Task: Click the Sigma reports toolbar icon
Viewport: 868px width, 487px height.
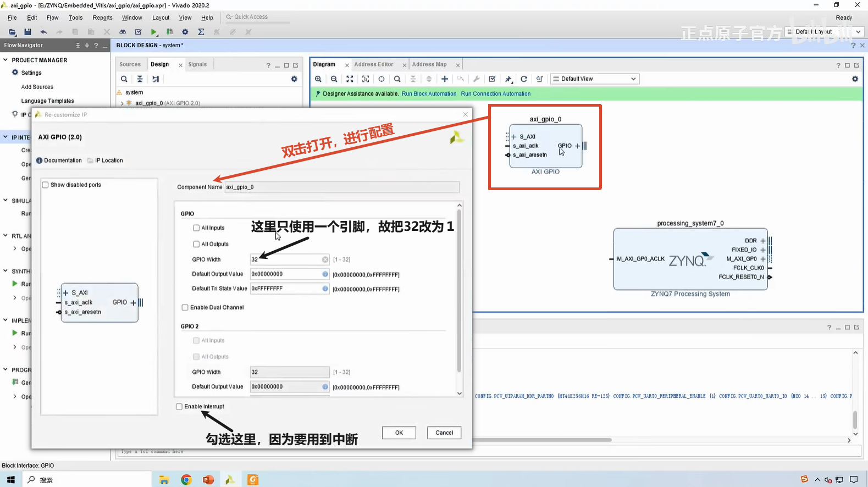Action: tap(201, 32)
